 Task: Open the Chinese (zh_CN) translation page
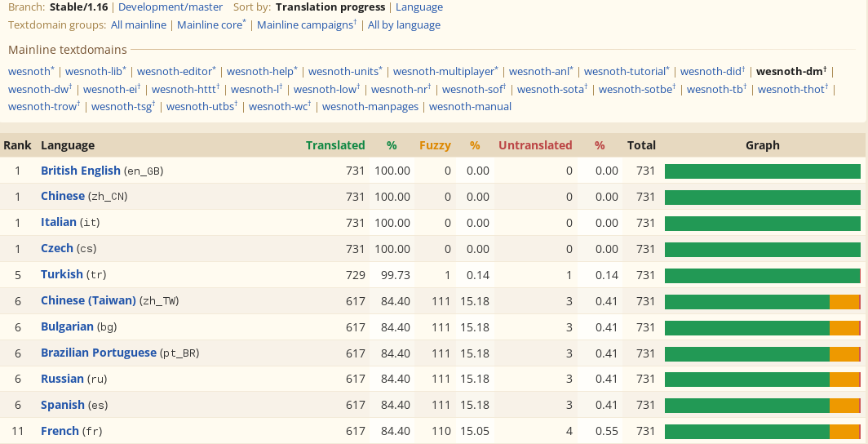63,196
